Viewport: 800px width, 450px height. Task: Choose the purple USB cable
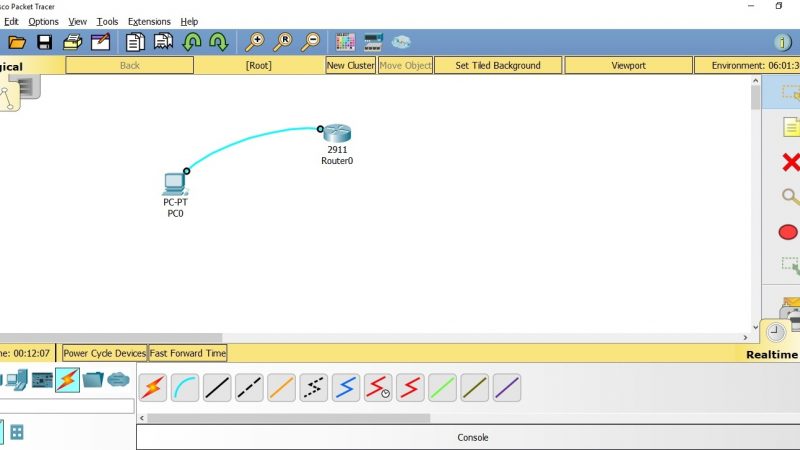tap(507, 388)
